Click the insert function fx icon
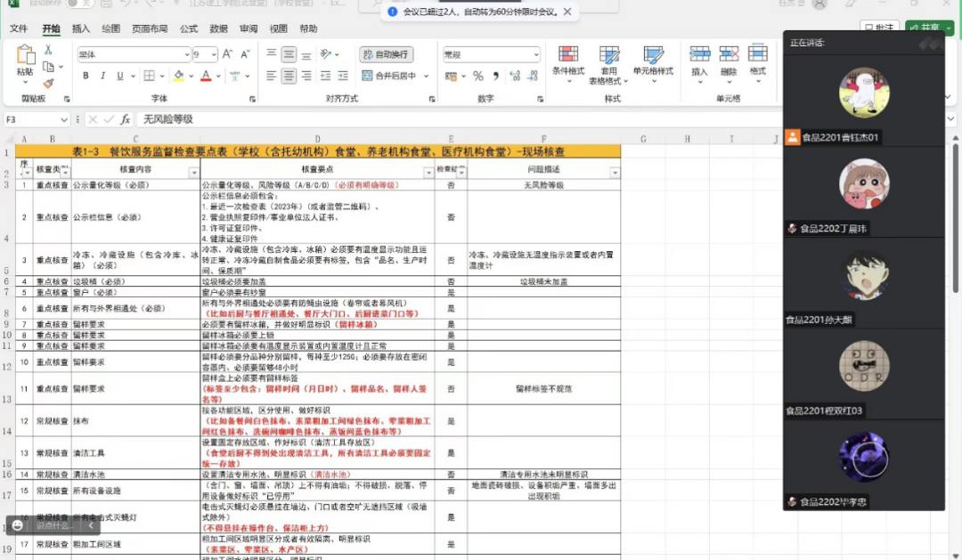This screenshot has height=560, width=962. point(126,119)
